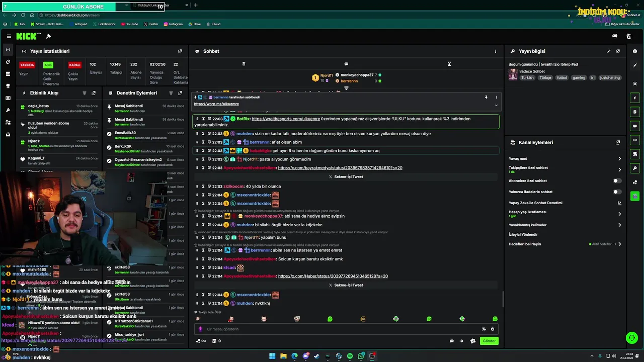Edit stream info with the pencil icon
This screenshot has height=362, width=644.
click(609, 51)
